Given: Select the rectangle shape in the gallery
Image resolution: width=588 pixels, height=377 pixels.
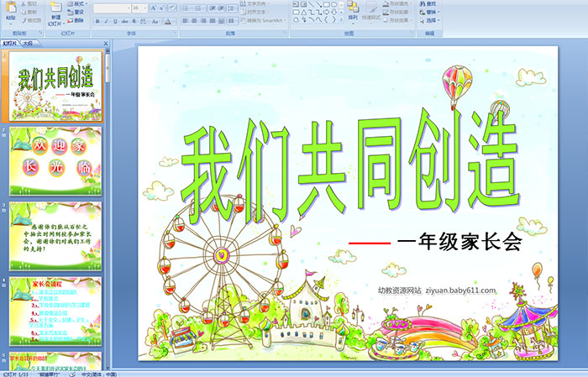Looking at the screenshot, I should [327, 4].
